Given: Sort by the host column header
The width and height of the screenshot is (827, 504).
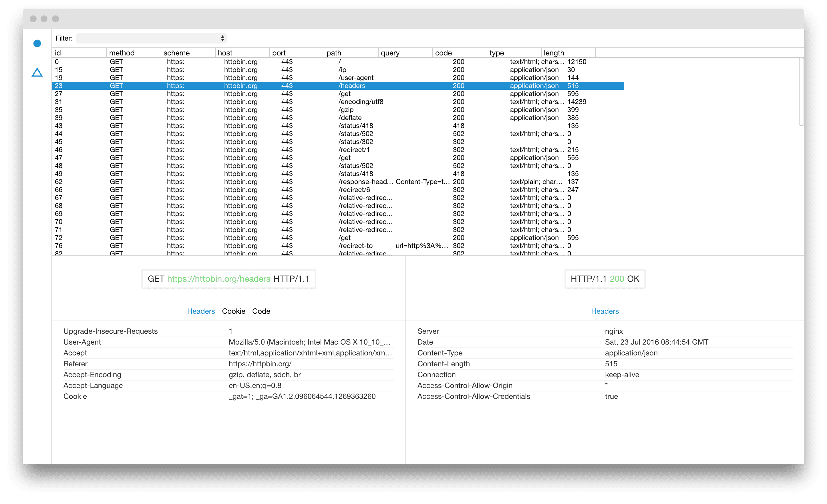Looking at the screenshot, I should click(x=242, y=53).
